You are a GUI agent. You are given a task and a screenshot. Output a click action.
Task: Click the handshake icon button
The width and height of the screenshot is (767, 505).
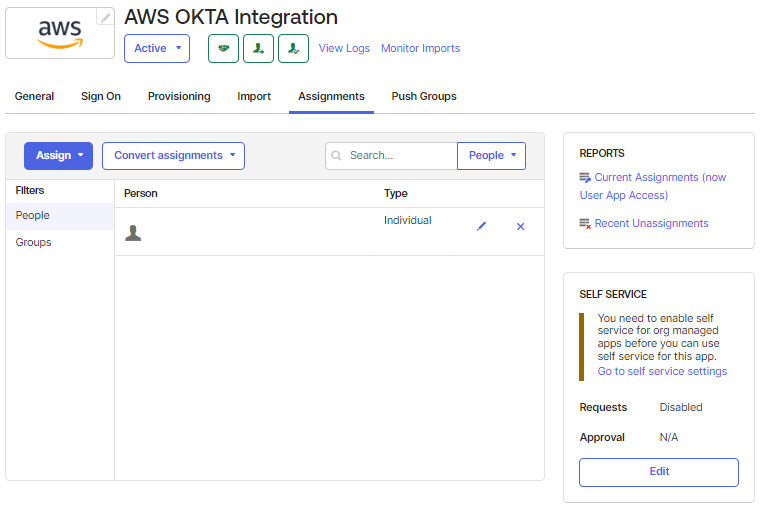pos(223,48)
